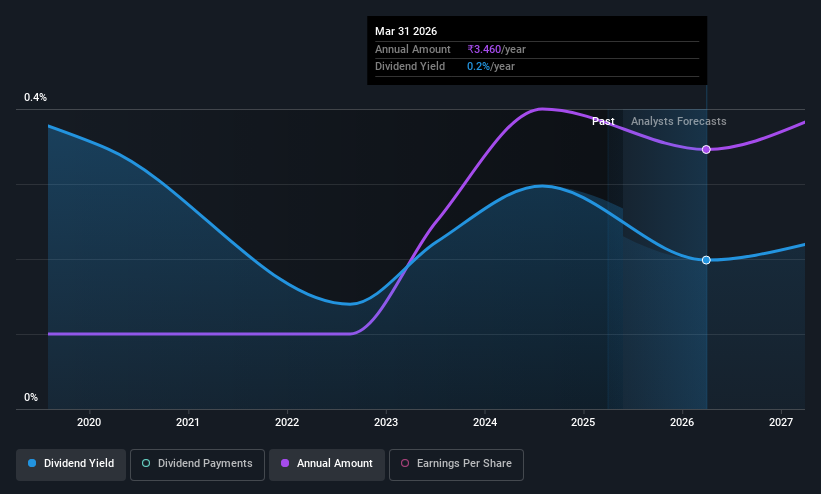Click the 2025 x-axis label
The image size is (821, 494).
click(583, 422)
